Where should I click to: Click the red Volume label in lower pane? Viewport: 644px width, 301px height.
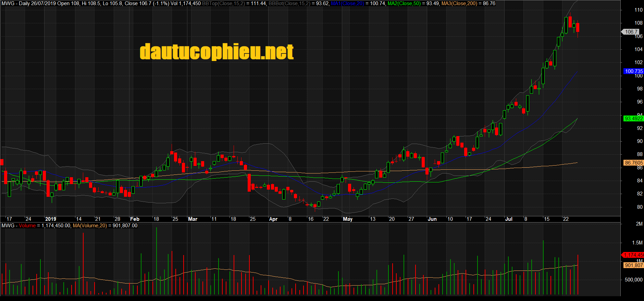pos(27,226)
